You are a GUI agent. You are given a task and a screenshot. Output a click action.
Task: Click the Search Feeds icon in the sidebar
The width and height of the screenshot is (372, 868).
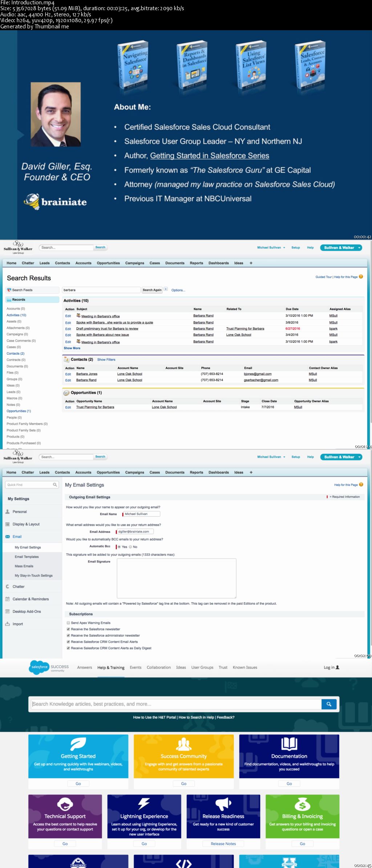(x=9, y=290)
